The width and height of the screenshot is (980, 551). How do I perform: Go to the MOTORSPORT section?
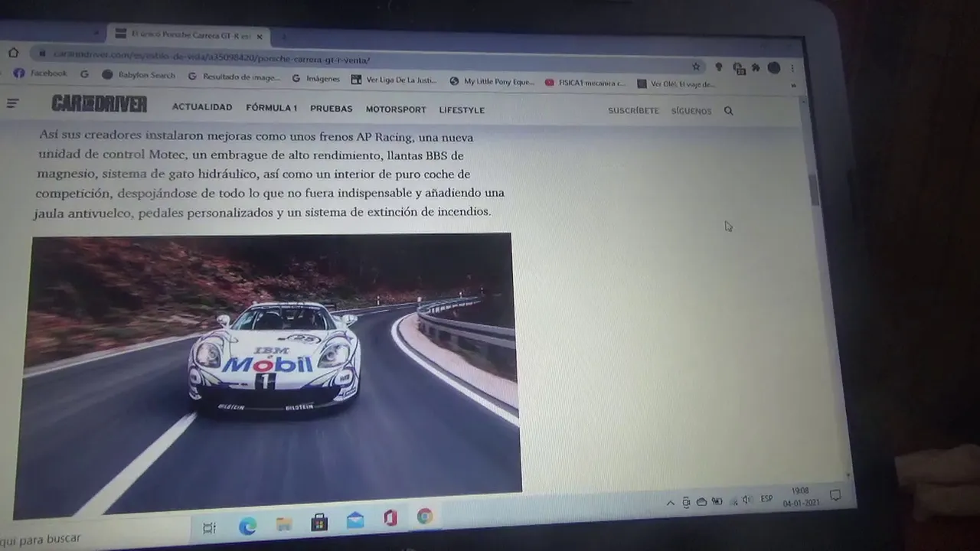396,110
